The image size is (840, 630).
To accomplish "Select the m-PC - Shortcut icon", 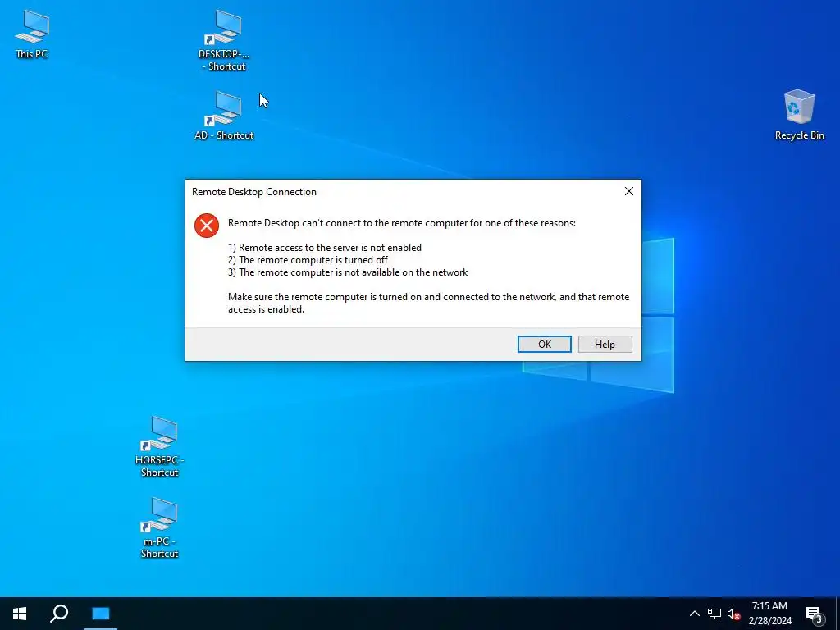I will coord(160,528).
